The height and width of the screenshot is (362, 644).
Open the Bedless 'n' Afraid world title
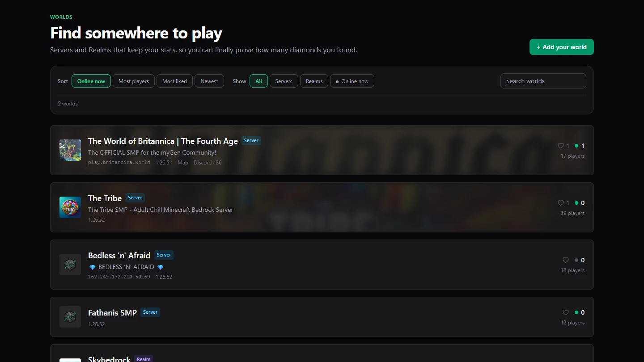pos(119,256)
